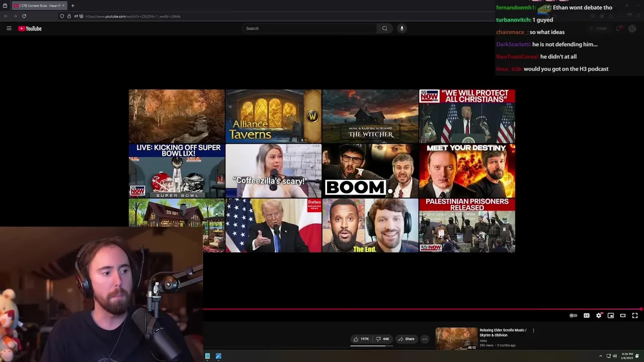
Task: Open autumn forest stream end-screen video
Action: coord(177,116)
